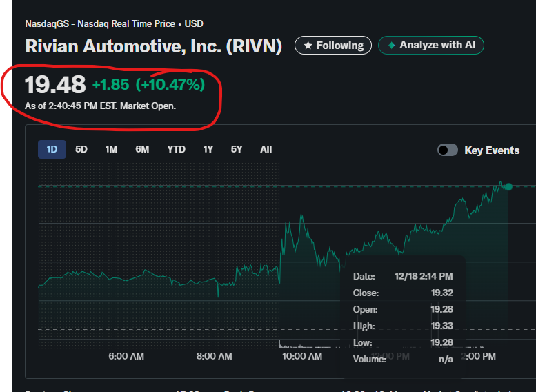
Task: Click the 6:00 AM axis label
Action: point(126,356)
